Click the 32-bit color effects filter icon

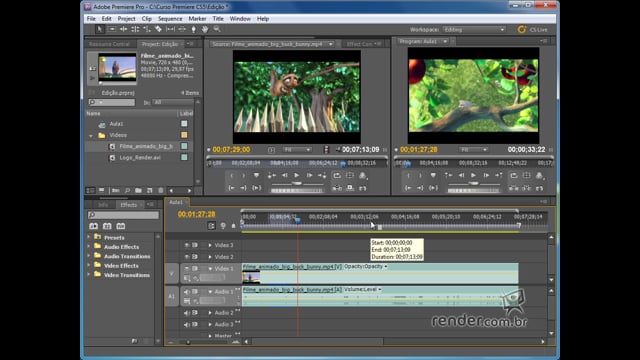(x=107, y=226)
